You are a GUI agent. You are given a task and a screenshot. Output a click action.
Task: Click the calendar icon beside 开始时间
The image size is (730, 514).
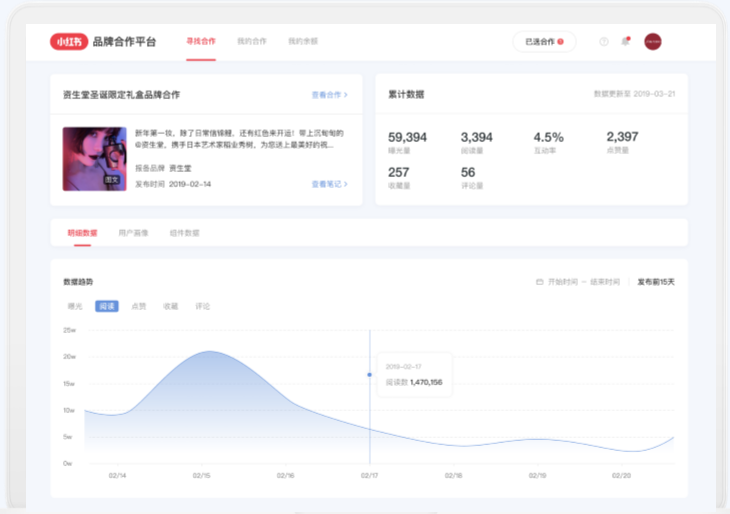point(540,282)
